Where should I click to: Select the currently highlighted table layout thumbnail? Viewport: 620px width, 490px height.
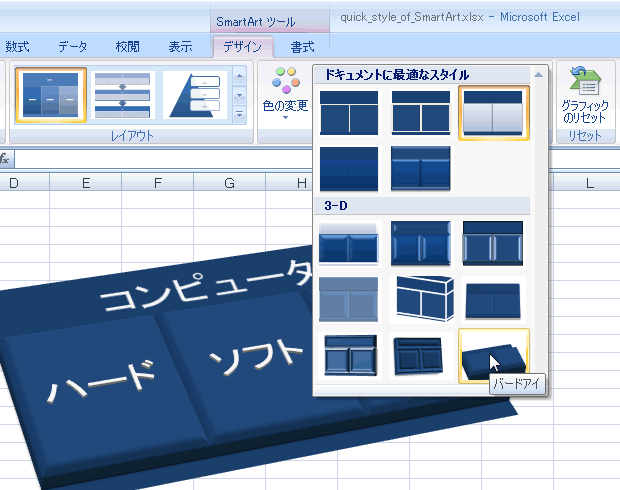51,96
